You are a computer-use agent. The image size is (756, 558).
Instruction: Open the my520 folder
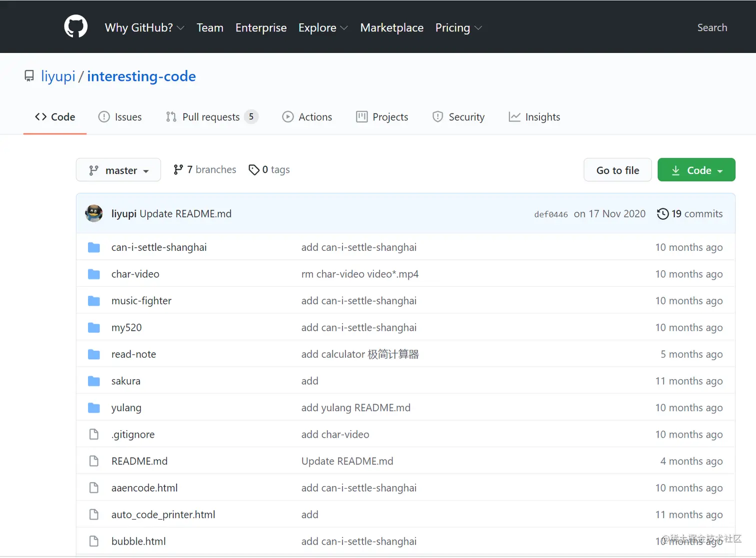tap(126, 328)
